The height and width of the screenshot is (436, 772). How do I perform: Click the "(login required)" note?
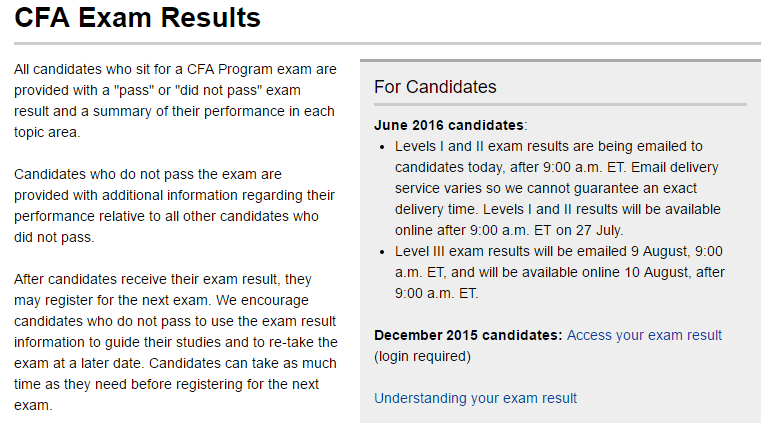coord(422,356)
